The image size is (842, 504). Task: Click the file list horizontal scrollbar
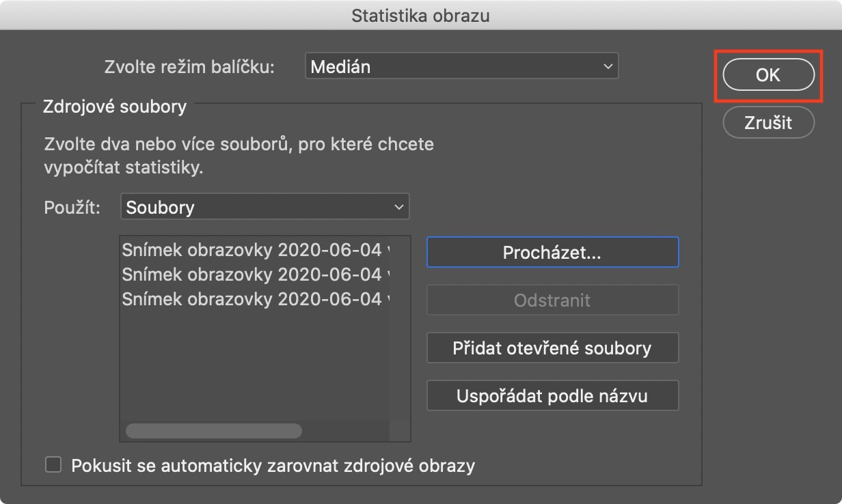[x=214, y=431]
